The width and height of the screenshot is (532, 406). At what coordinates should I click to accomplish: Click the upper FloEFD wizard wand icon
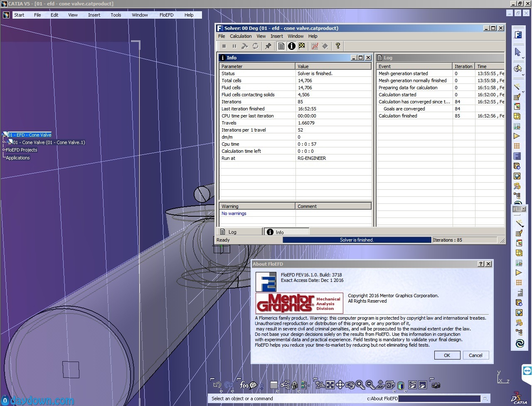pyautogui.click(x=517, y=86)
